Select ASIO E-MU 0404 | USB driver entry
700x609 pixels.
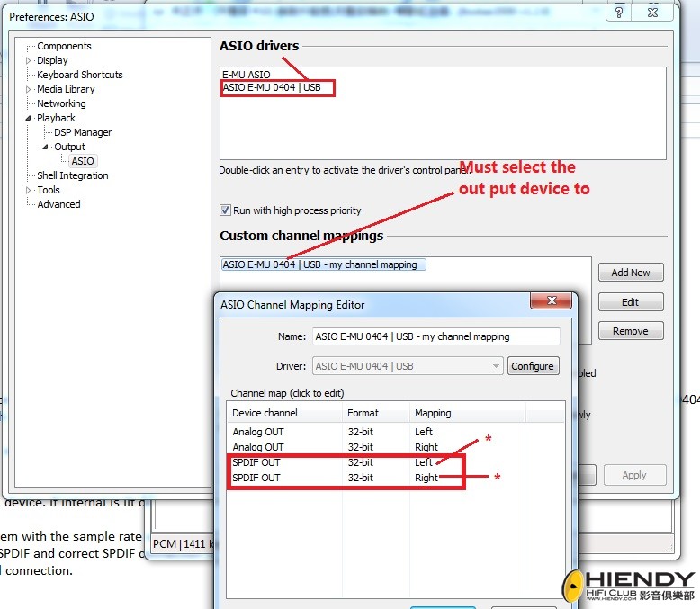[272, 87]
